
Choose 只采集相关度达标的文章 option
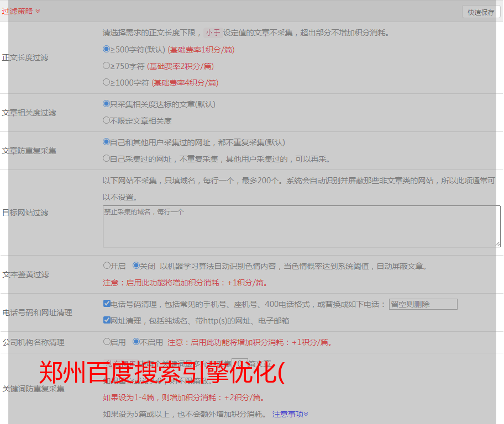tap(106, 104)
